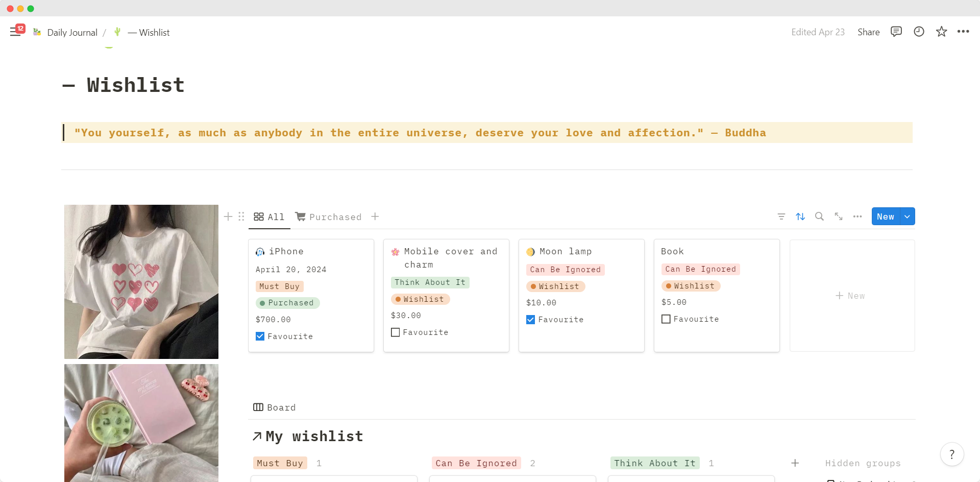Open the page comments icon
980x482 pixels.
(x=896, y=32)
